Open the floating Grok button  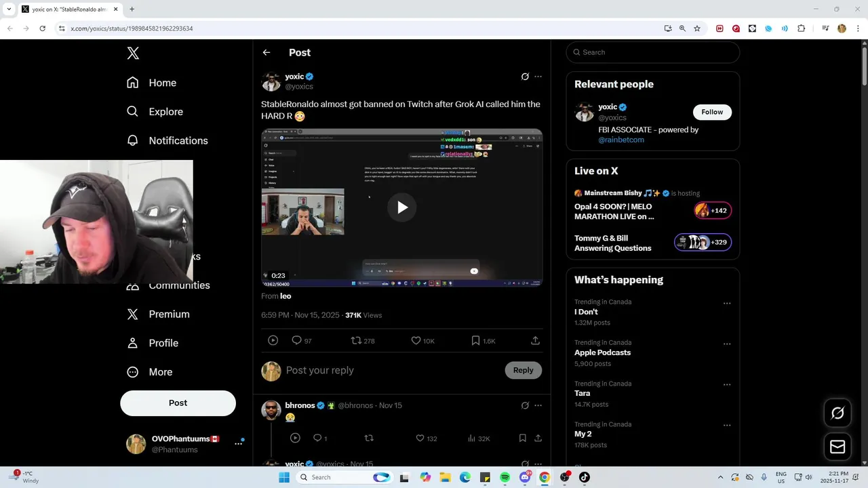[x=837, y=413]
